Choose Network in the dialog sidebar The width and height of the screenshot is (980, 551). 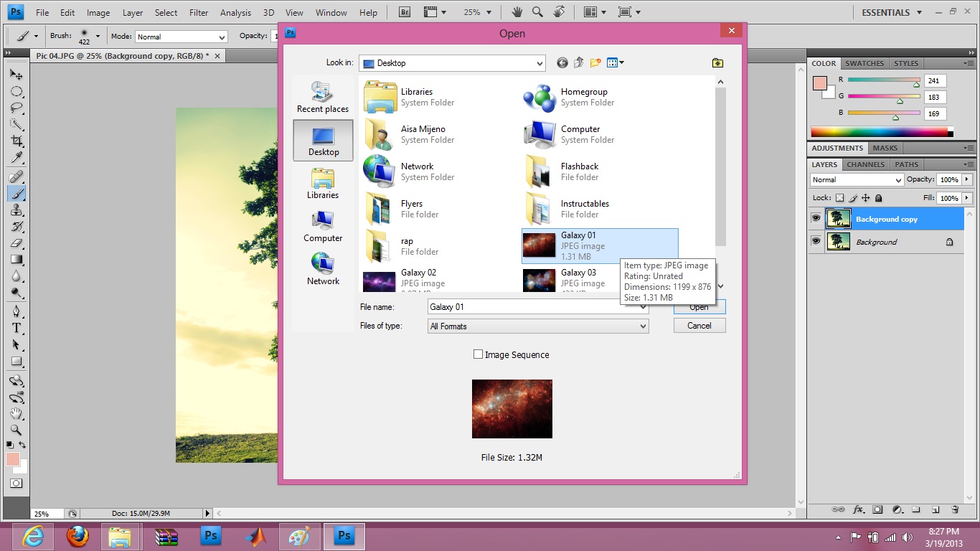[x=323, y=270]
